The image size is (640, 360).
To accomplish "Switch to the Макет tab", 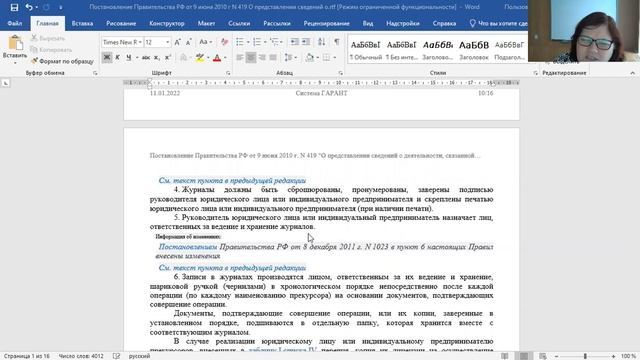I will pyautogui.click(x=206, y=23).
